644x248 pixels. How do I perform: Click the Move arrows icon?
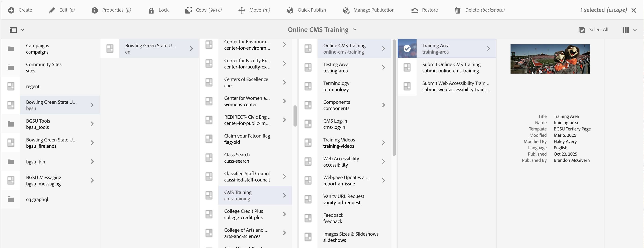[242, 10]
